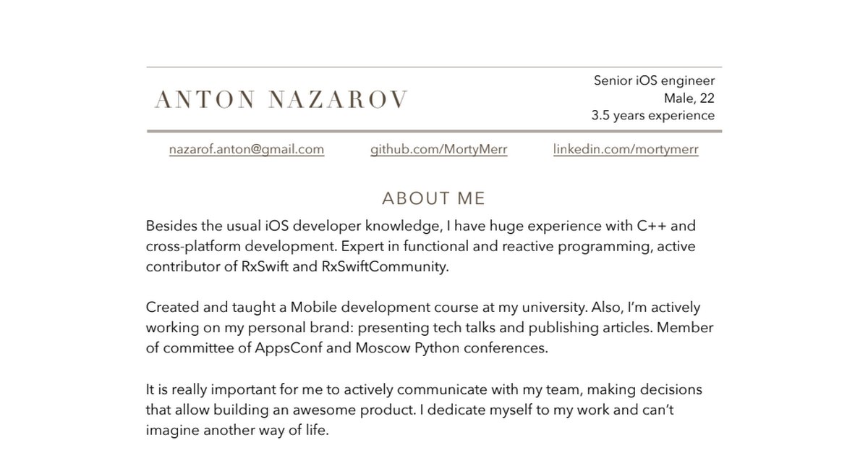Viewport: 868px width, 456px height.
Task: Click the ANTON NAZAROV name heading
Action: [281, 100]
